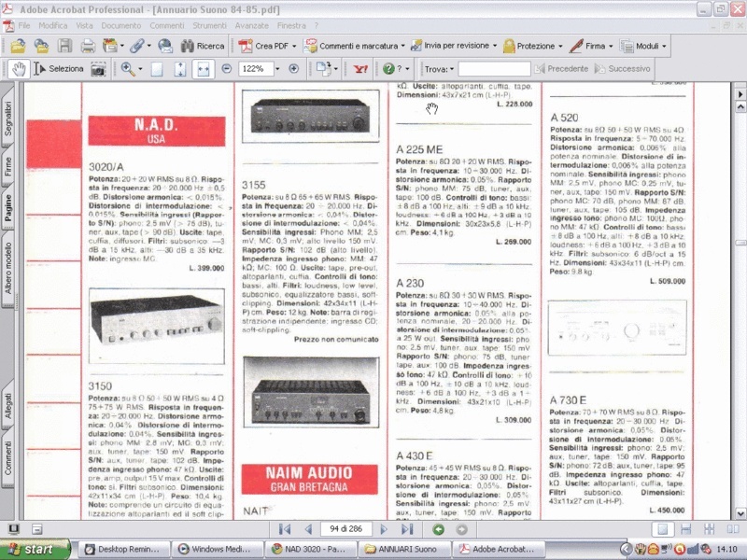Image resolution: width=747 pixels, height=560 pixels.
Task: Click the Email globe envelope icon
Action: tap(165, 46)
